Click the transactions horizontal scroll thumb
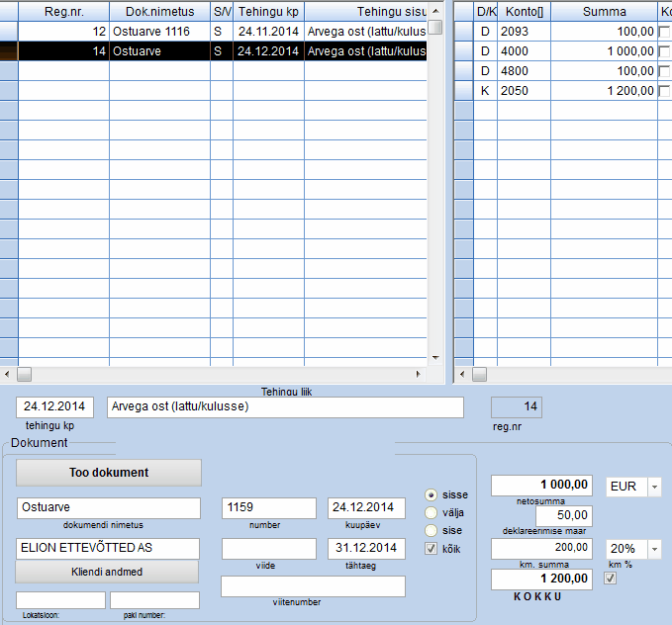Viewport: 672px width, 625px height. [24, 374]
